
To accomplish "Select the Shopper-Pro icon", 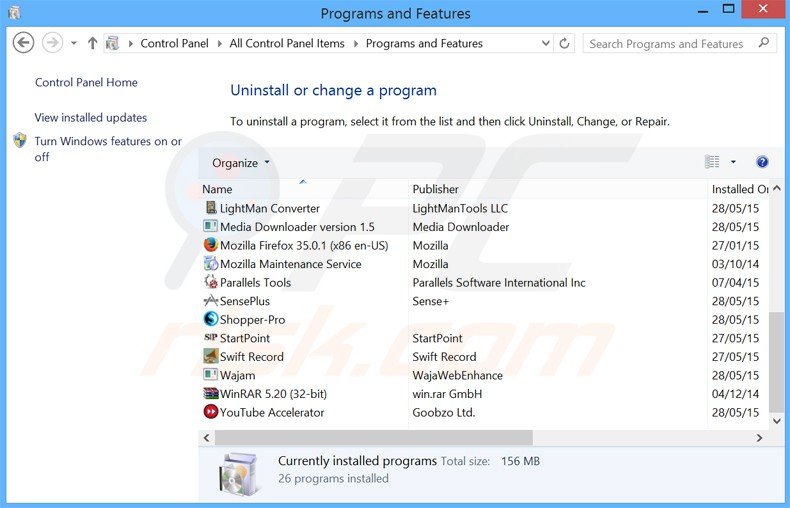I will click(211, 319).
